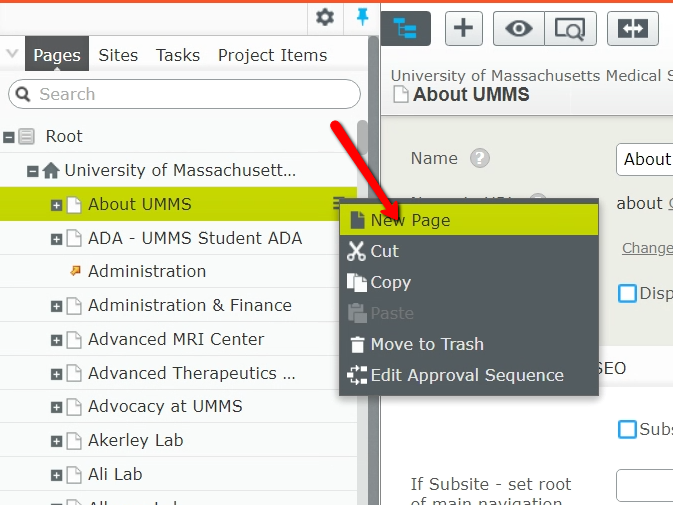Open the Project Items tab
Viewport: 673px width, 505px height.
[x=272, y=55]
